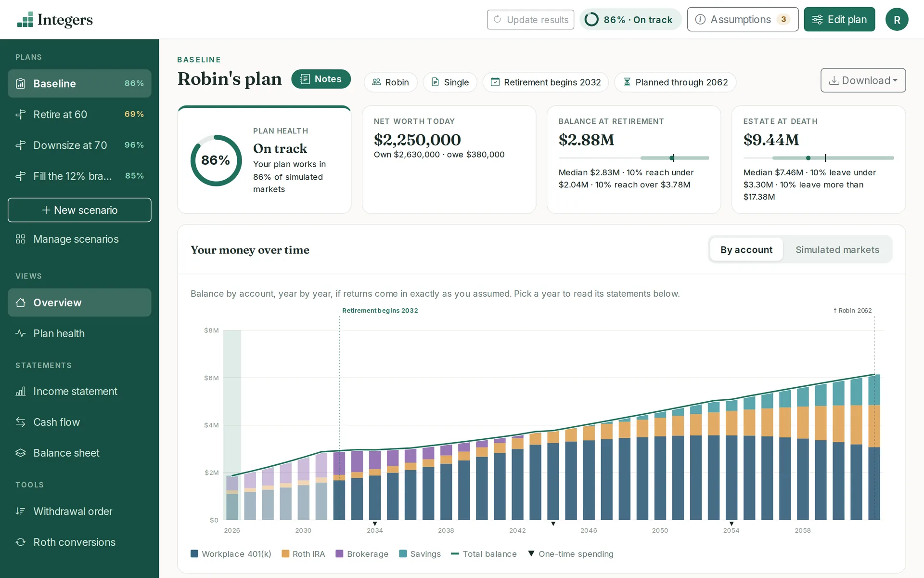Create a New scenario
Image resolution: width=924 pixels, height=578 pixels.
click(x=79, y=210)
